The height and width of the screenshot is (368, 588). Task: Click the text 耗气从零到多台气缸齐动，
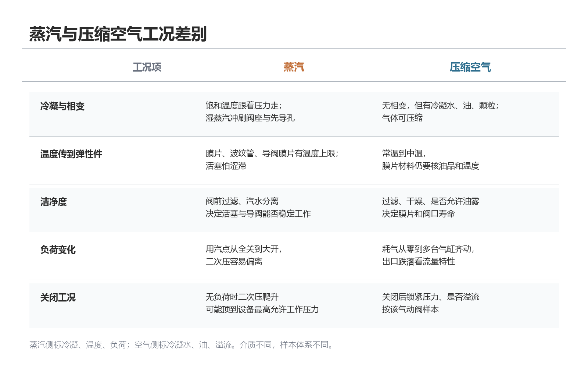(x=429, y=249)
